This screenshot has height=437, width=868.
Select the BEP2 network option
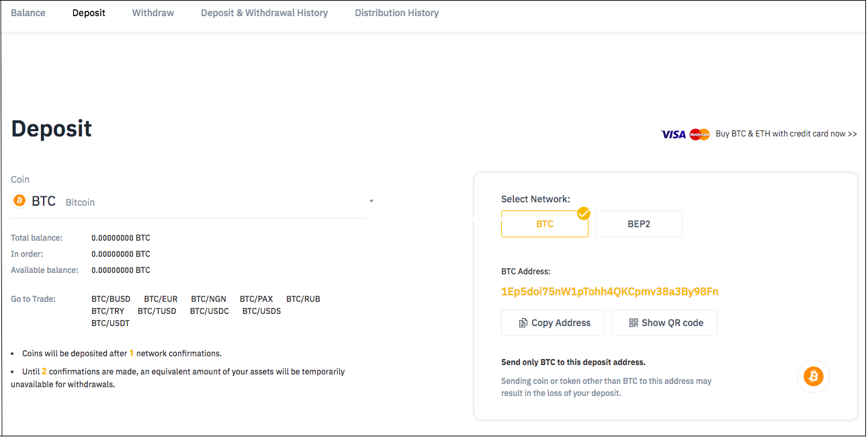pos(639,224)
